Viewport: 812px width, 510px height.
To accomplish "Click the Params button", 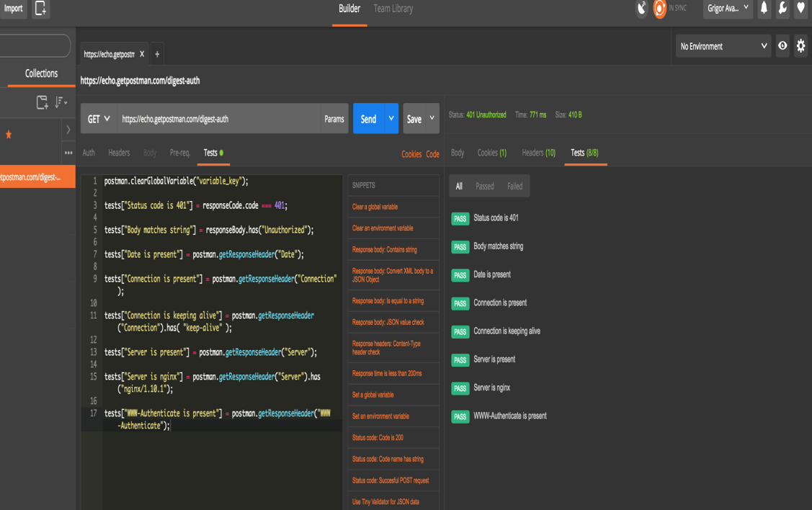I will coord(334,119).
